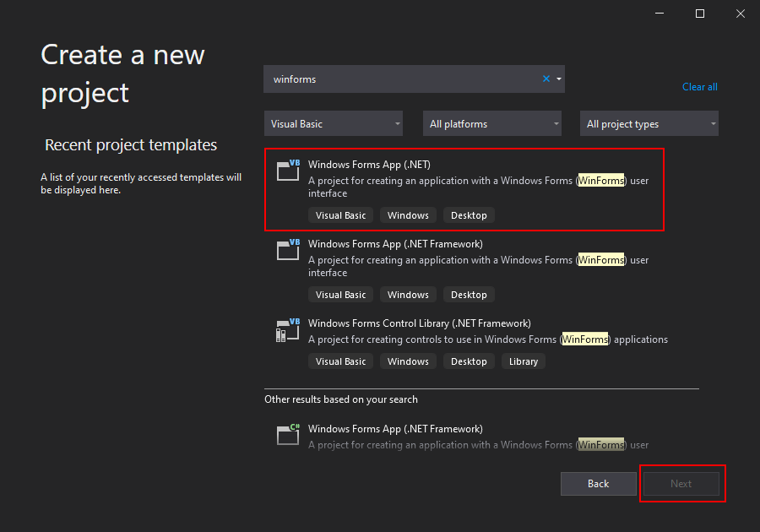Screen dimensions: 760x532
Task: Click the VB Windows Forms App (.NET) template icon
Action: click(288, 170)
